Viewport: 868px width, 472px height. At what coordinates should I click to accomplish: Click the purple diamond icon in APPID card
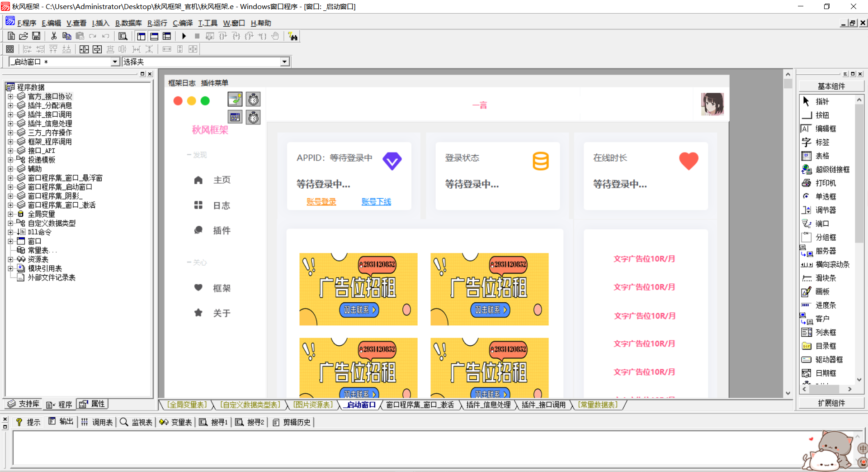[392, 161]
